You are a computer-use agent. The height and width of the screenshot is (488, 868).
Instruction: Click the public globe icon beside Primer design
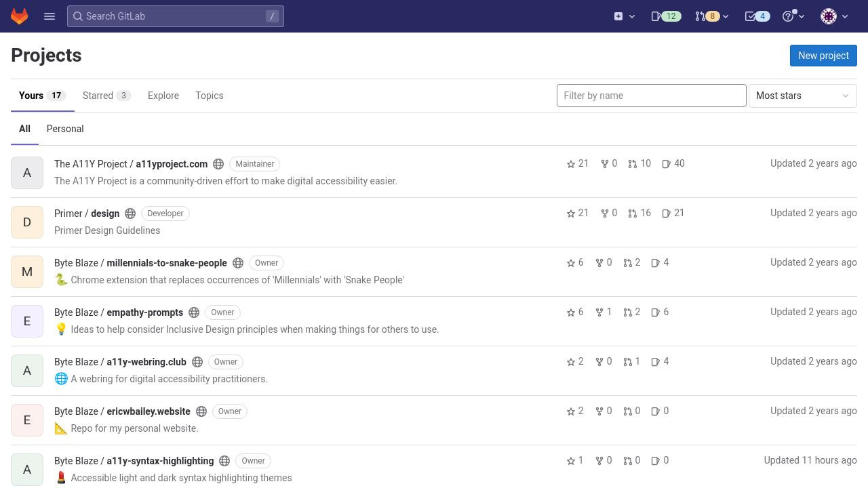(x=130, y=213)
